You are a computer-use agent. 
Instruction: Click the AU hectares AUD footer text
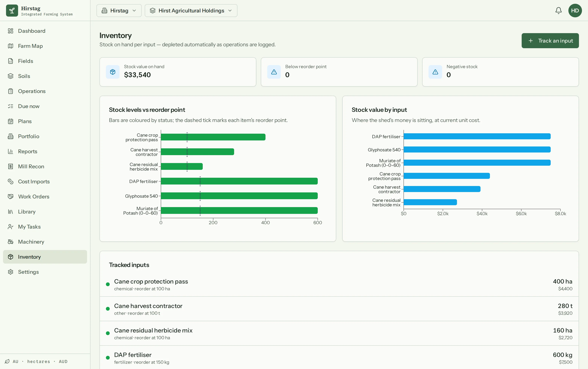pos(40,361)
